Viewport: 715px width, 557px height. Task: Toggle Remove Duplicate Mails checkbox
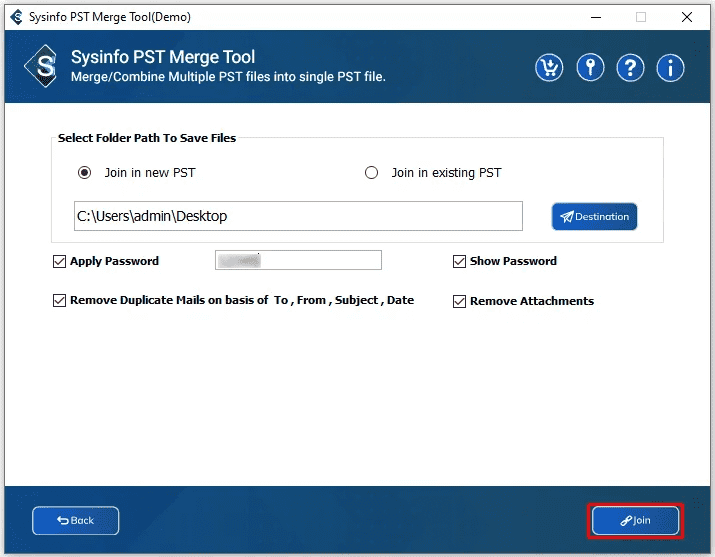pos(59,300)
